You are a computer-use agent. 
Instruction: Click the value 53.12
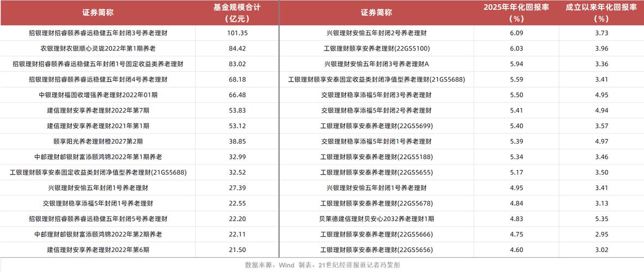(237, 126)
